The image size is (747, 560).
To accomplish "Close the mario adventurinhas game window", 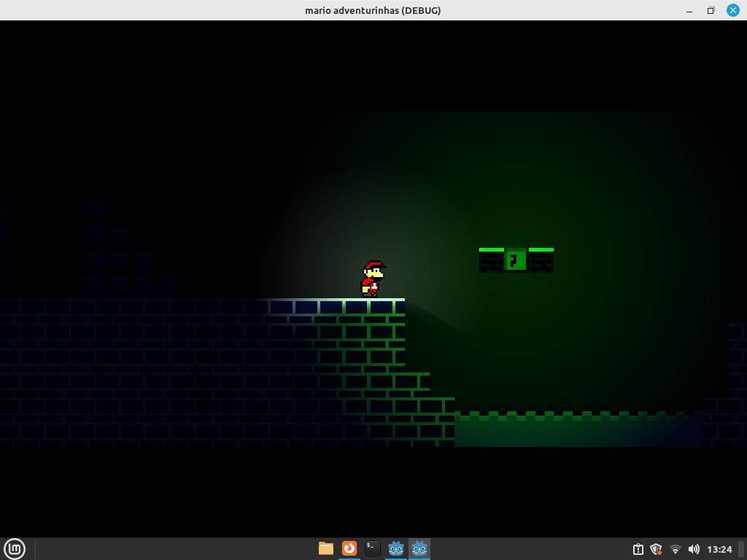I will point(732,10).
